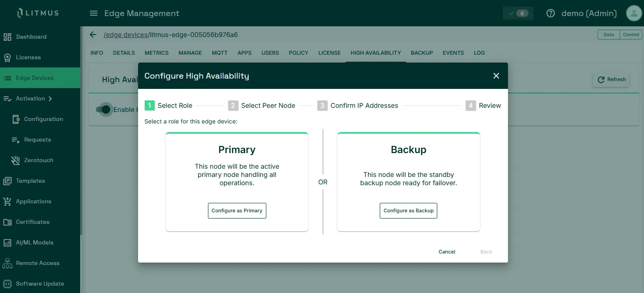Select step 2 Select Peer Node

click(x=262, y=105)
